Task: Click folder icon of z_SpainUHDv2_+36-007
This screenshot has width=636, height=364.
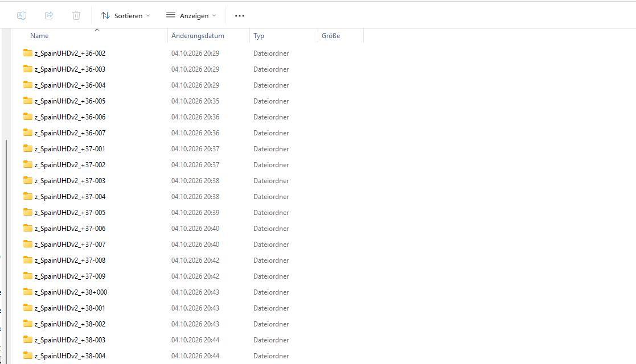Action: coord(27,133)
